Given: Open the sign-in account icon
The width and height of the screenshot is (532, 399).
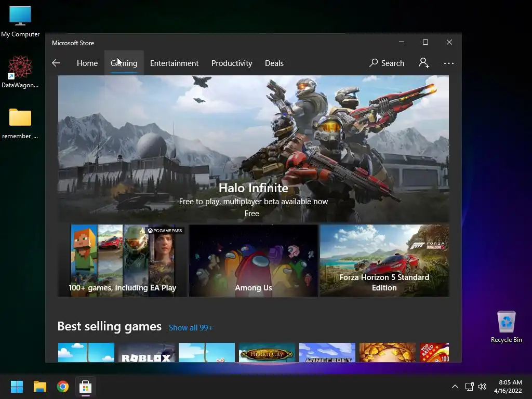Looking at the screenshot, I should [424, 63].
